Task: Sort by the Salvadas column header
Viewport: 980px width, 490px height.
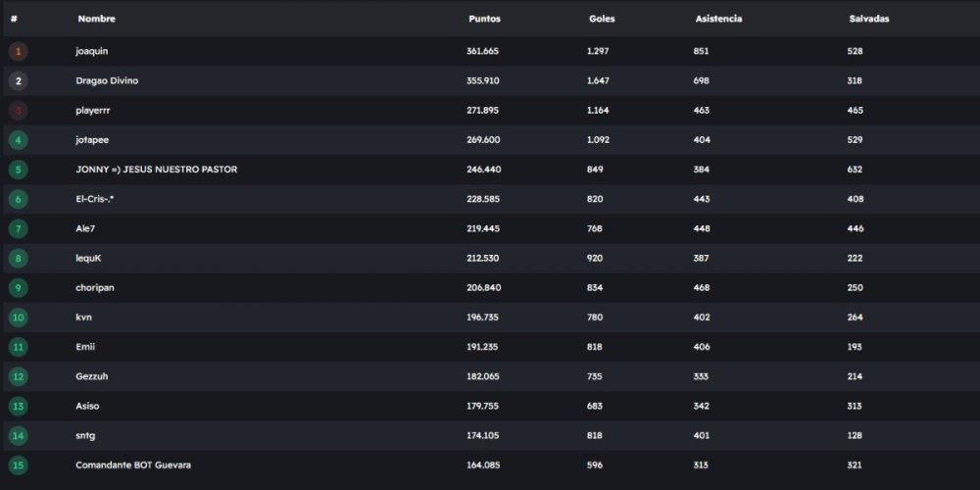Action: (868, 19)
